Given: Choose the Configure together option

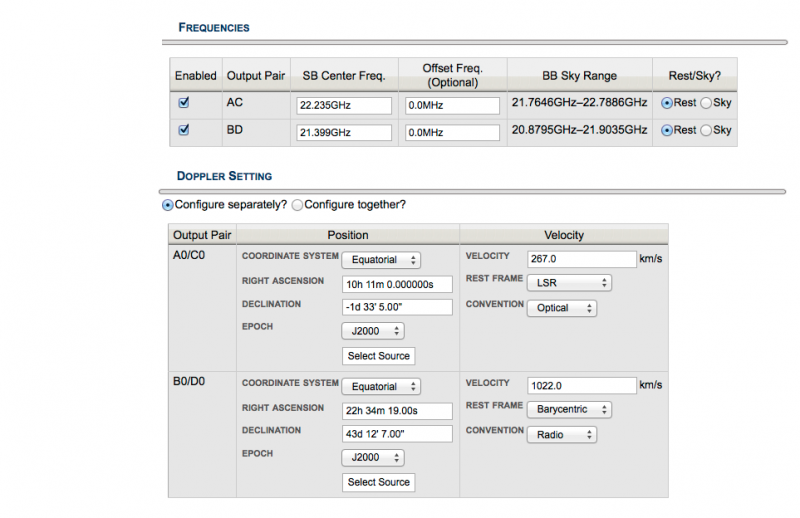Looking at the screenshot, I should coord(297,205).
